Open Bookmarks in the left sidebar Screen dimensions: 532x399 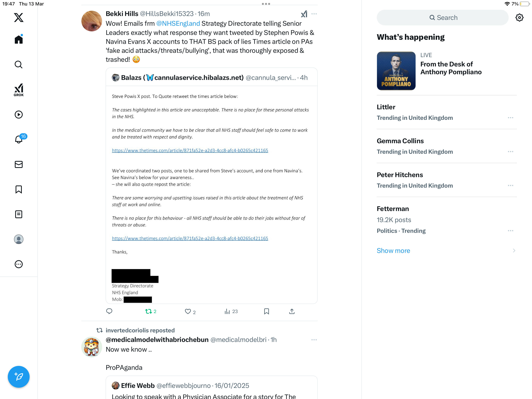(x=18, y=189)
